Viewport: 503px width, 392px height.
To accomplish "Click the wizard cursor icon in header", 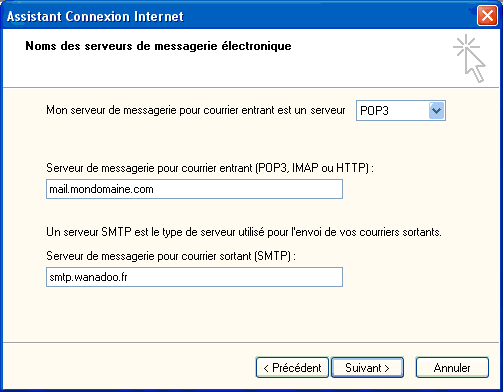I will (469, 58).
